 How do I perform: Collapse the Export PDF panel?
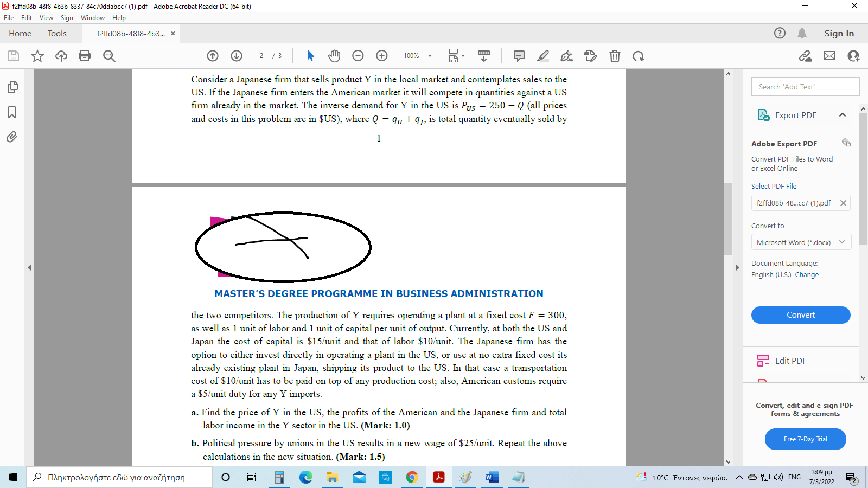tap(843, 115)
